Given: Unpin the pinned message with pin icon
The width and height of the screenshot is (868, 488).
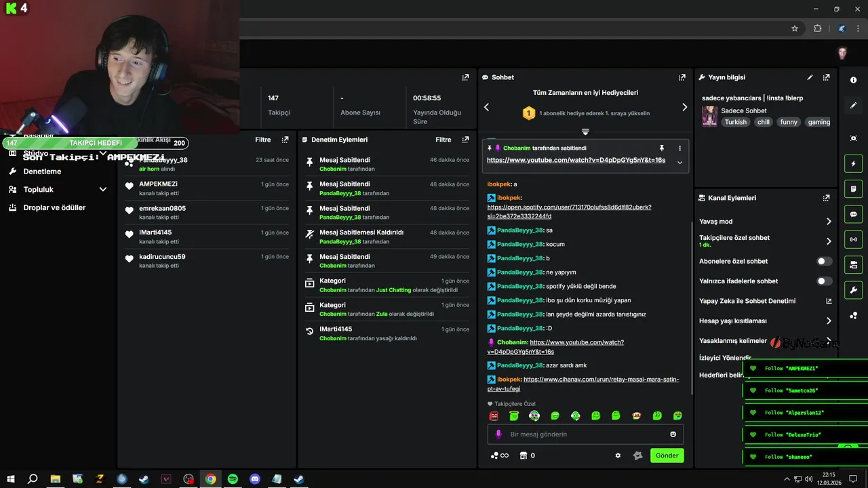Looking at the screenshot, I should tap(662, 148).
